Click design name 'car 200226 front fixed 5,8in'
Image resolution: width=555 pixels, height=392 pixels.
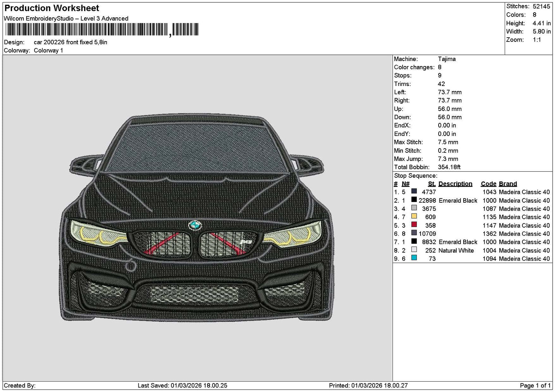coord(70,42)
